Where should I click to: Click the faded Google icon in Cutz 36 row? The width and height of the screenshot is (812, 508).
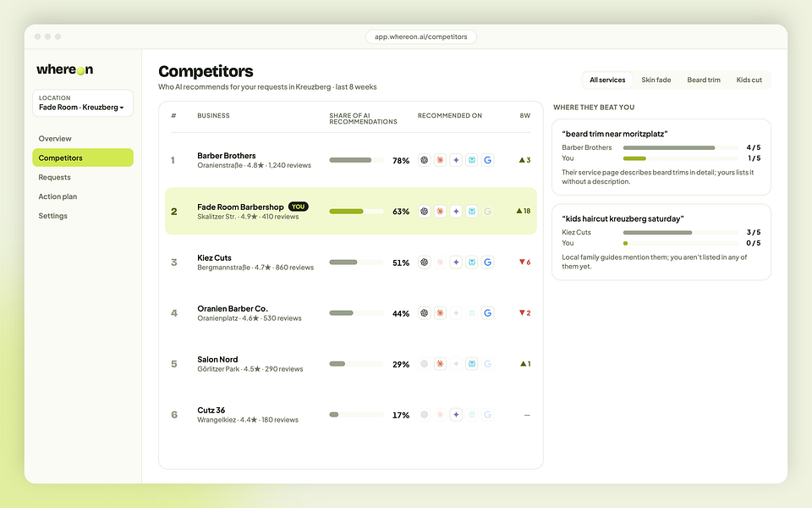(487, 415)
